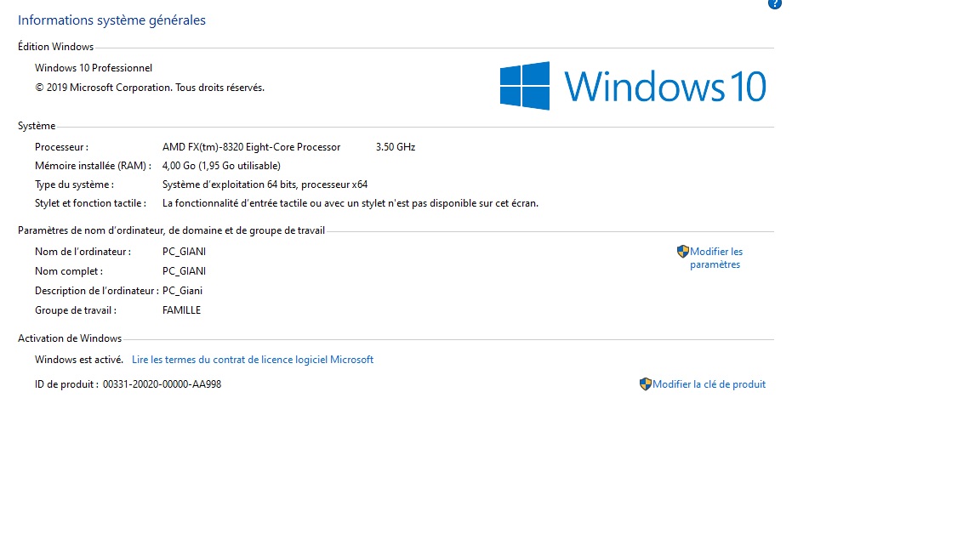
Task: Open Modifier la clé de produit link
Action: click(x=709, y=384)
